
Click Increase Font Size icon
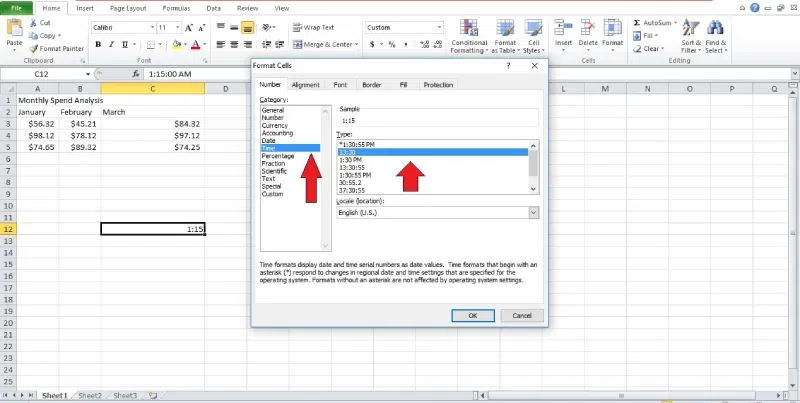tap(189, 28)
